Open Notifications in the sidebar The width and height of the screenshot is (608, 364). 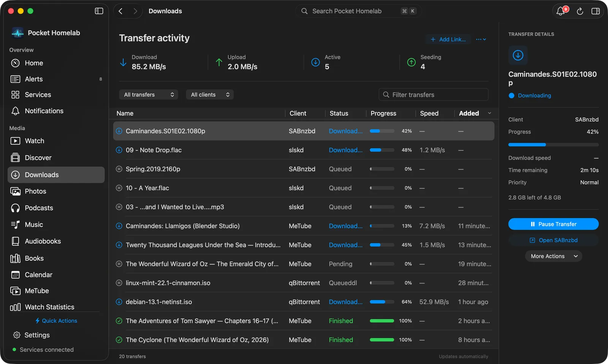(x=56, y=111)
